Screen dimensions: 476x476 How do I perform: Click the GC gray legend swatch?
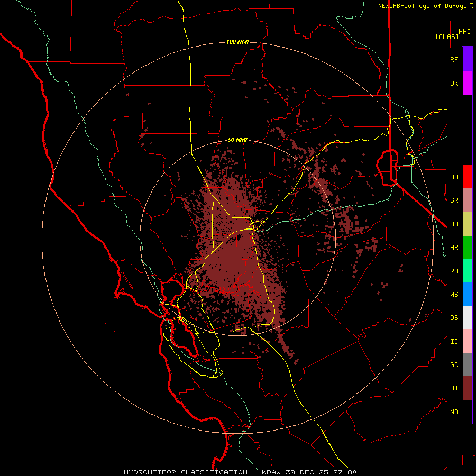pyautogui.click(x=467, y=364)
